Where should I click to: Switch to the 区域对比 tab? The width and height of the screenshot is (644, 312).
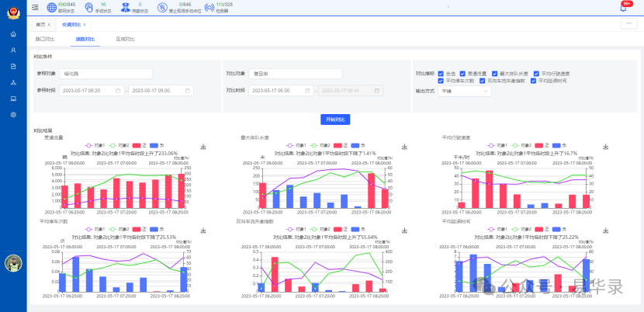(x=126, y=39)
